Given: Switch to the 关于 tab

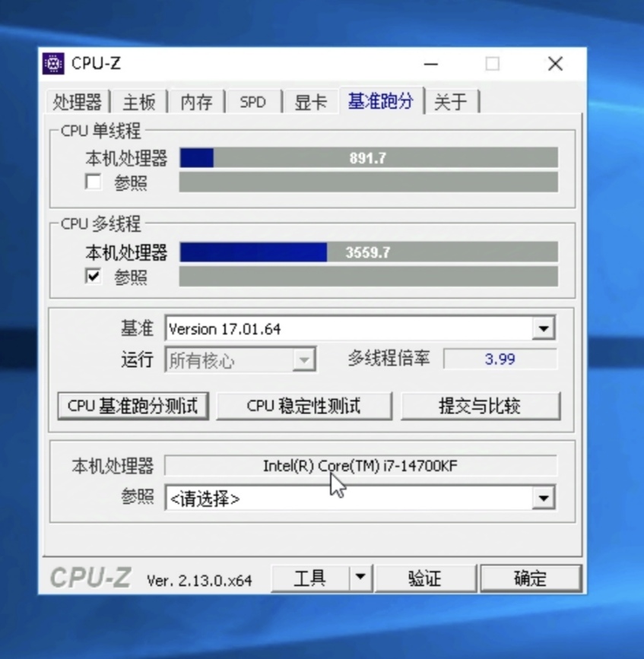Looking at the screenshot, I should point(450,102).
